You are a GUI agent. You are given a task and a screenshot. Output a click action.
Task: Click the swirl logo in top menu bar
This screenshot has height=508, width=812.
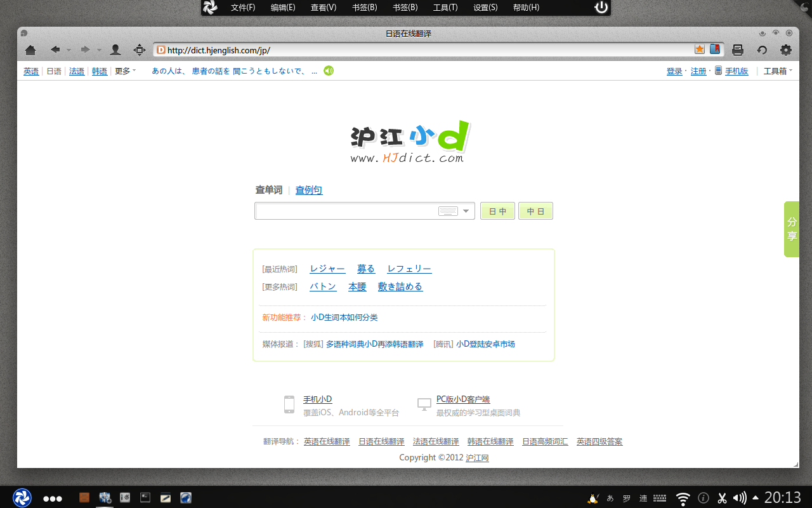pos(211,8)
